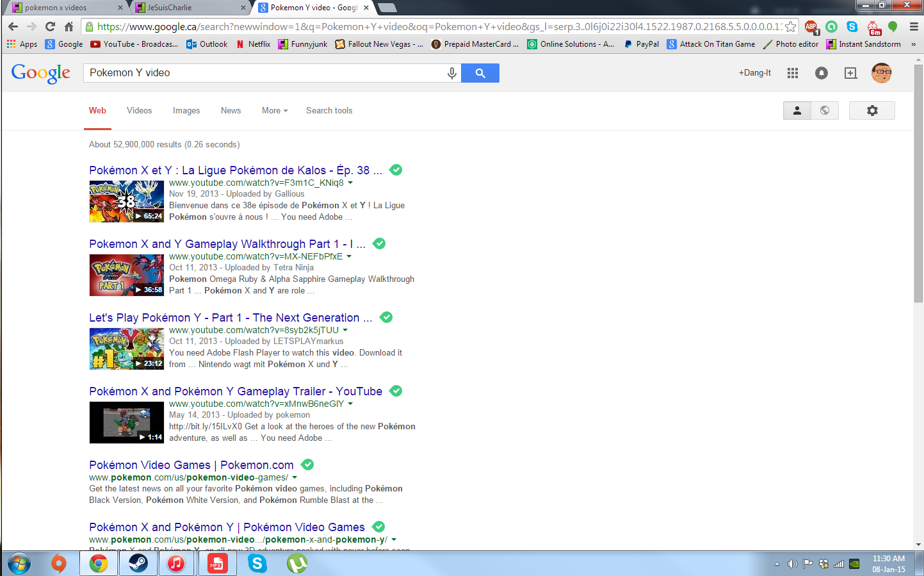Open dropdown arrow beside pokemon-video-games URL

click(295, 477)
